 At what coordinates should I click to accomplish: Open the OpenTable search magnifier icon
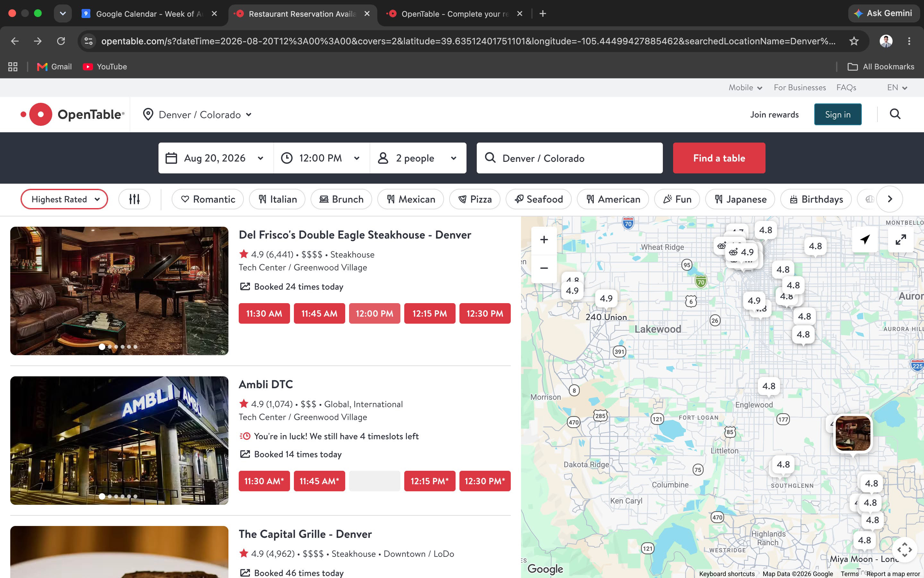[895, 114]
